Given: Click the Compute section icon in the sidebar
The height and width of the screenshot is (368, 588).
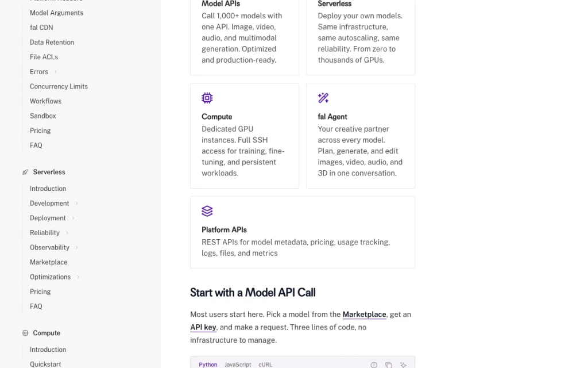Looking at the screenshot, I should [25, 333].
